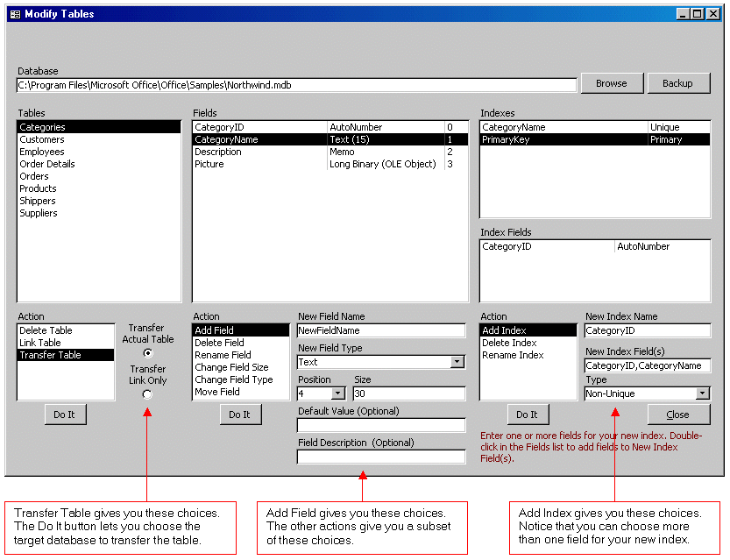Viewport: 730px width, 560px height.
Task: Click the Database path field
Action: 296,85
